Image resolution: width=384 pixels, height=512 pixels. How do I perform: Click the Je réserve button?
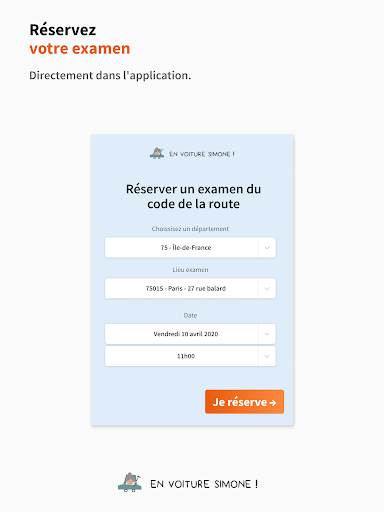point(244,402)
